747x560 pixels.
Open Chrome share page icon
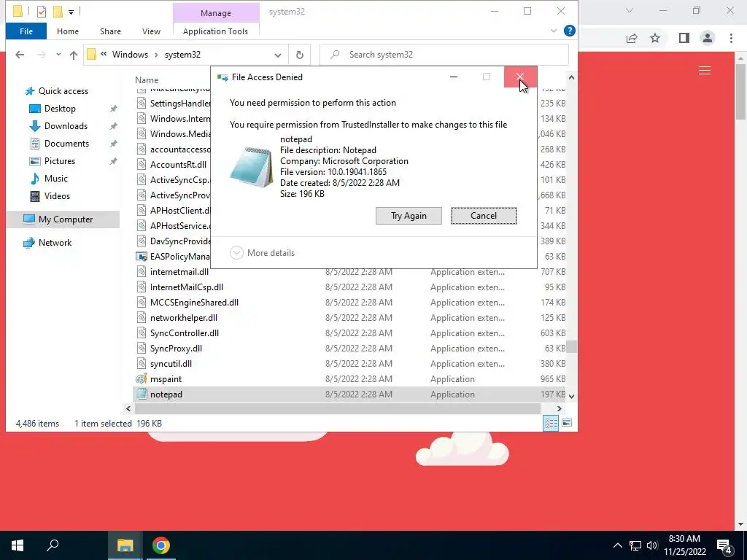(632, 38)
